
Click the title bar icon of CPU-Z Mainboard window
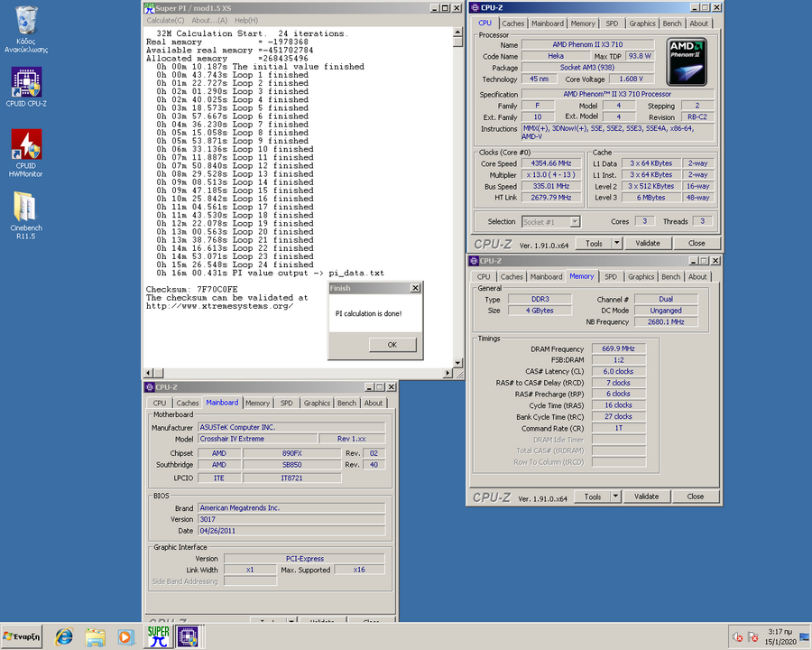point(150,387)
